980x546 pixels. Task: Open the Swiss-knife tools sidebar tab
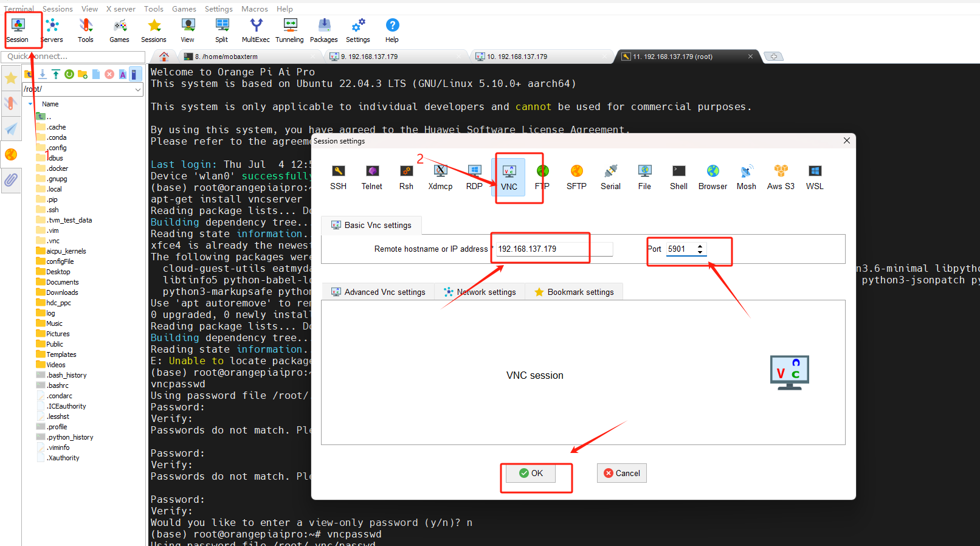click(x=11, y=103)
